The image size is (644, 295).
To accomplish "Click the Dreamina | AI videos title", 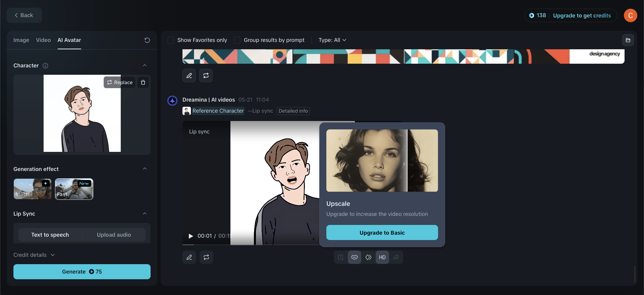I will 209,100.
